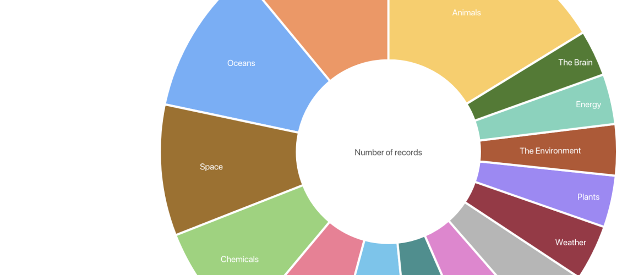This screenshot has height=275, width=644.
Task: Click the 'Number of records' center label
Action: [x=388, y=152]
